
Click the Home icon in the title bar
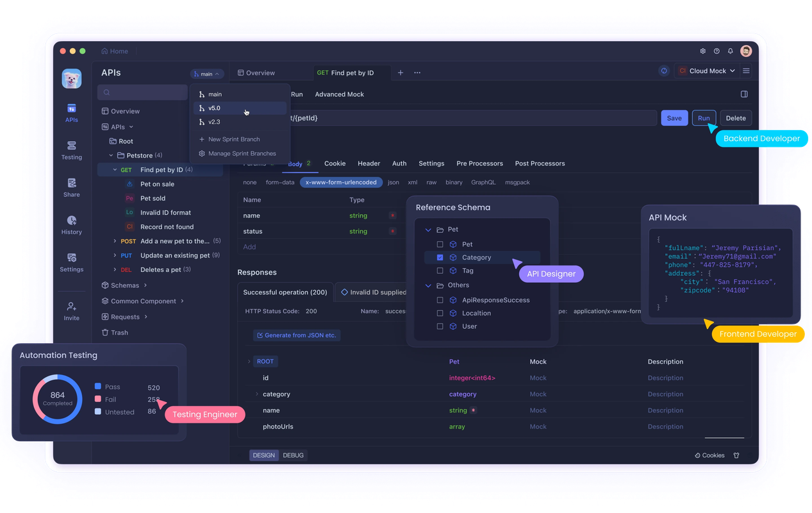tap(104, 51)
